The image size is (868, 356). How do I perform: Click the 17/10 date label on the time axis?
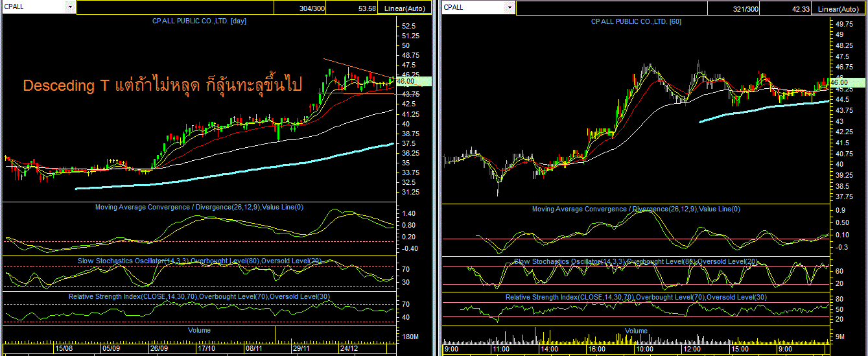(x=206, y=348)
